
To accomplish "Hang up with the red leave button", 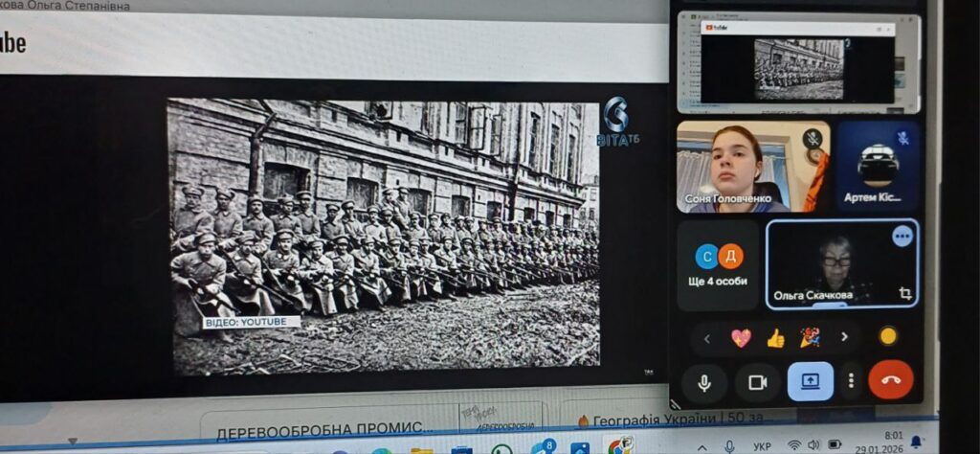I will (x=890, y=380).
